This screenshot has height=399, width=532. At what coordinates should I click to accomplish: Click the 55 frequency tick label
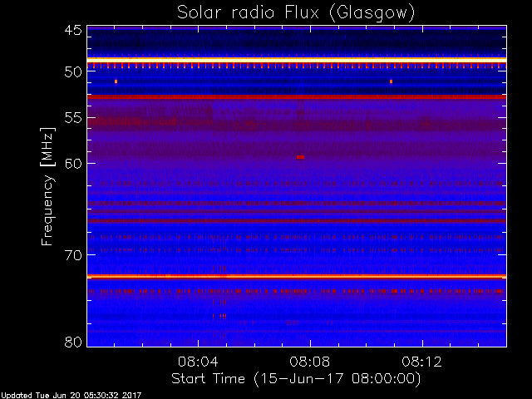pyautogui.click(x=73, y=118)
